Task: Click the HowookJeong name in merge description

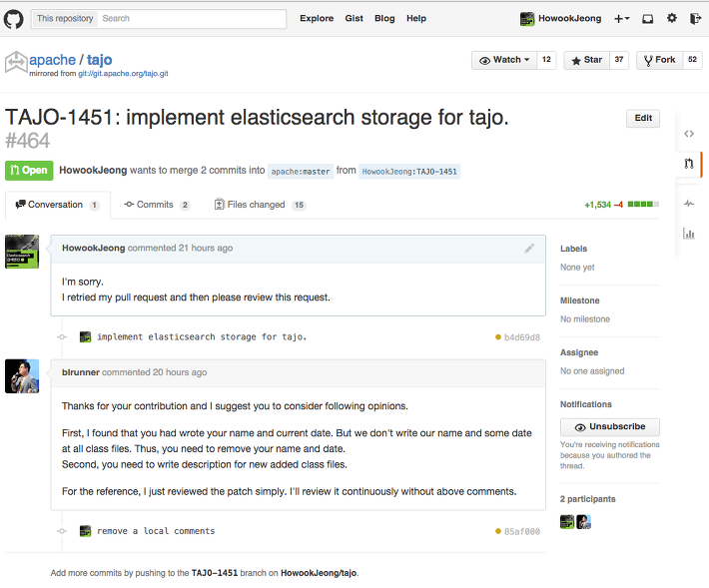Action: (93, 171)
